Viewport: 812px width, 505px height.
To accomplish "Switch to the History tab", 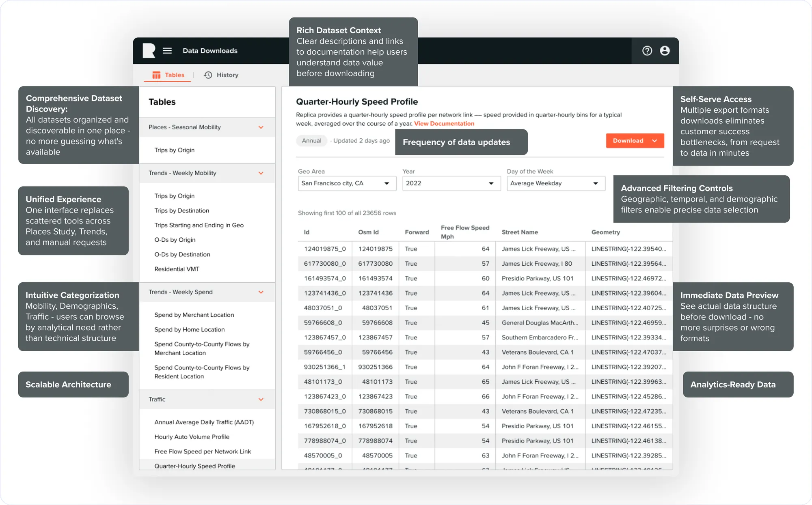I will (x=221, y=75).
